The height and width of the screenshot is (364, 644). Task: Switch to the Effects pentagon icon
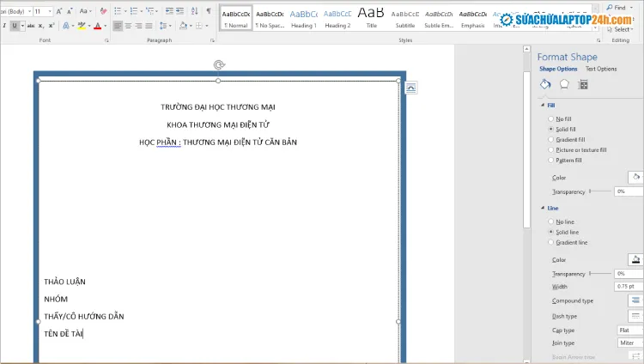[x=564, y=84]
